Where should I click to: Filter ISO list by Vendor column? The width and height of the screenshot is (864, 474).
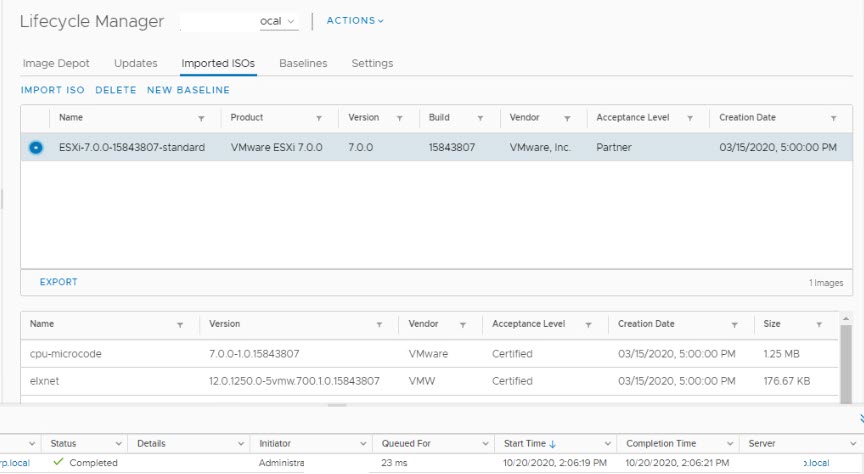tap(567, 118)
